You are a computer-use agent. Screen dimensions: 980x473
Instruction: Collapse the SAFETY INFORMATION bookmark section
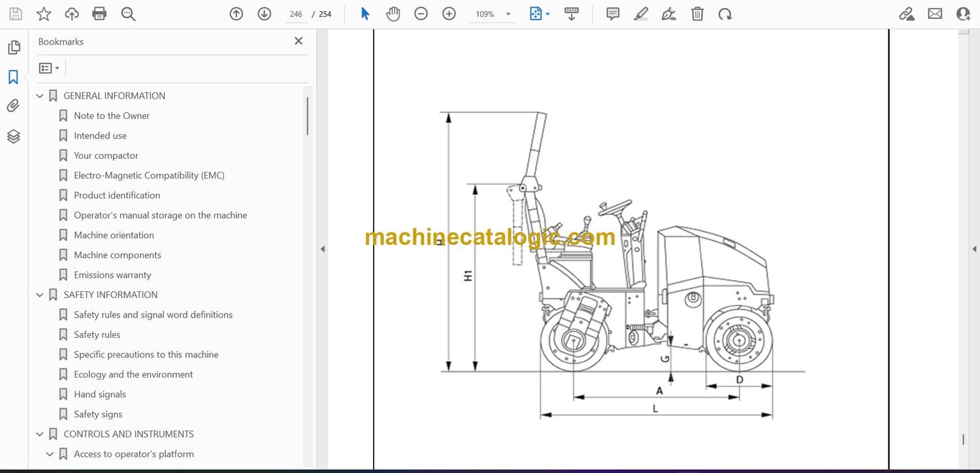pyautogui.click(x=40, y=295)
